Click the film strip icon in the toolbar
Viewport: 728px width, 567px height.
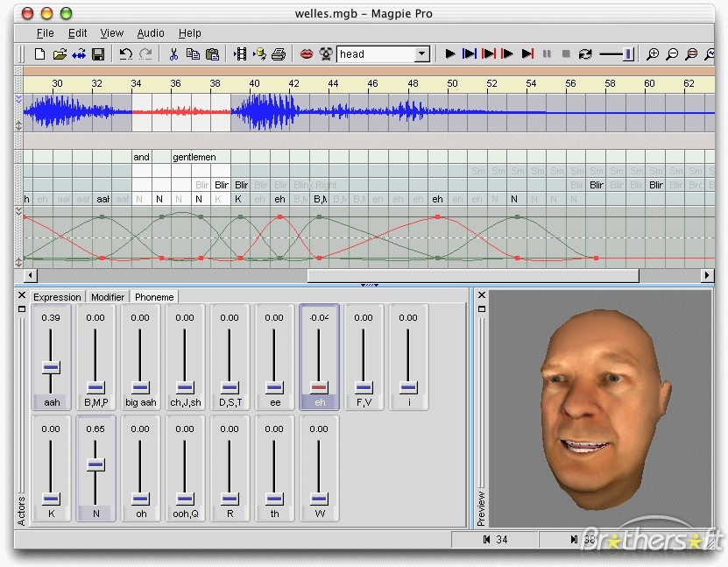pyautogui.click(x=240, y=54)
